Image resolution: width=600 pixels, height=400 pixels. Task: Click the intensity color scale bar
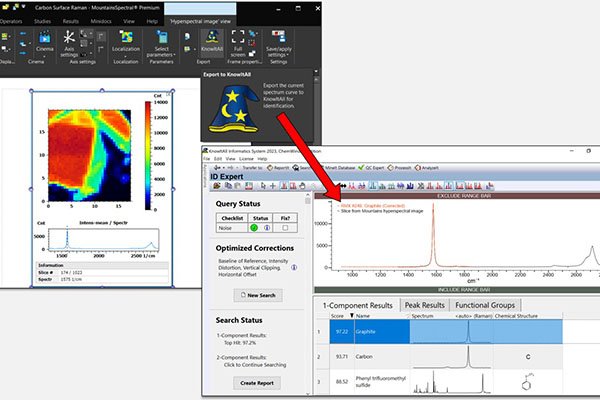coord(148,155)
